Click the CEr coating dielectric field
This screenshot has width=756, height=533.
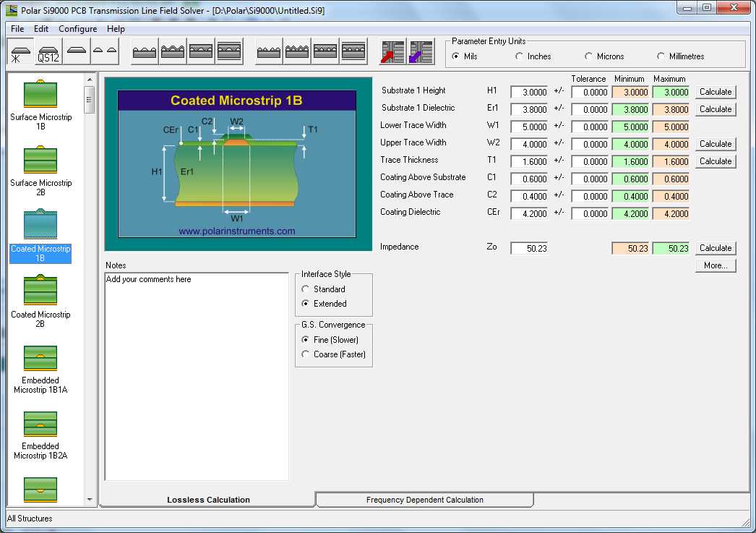529,213
